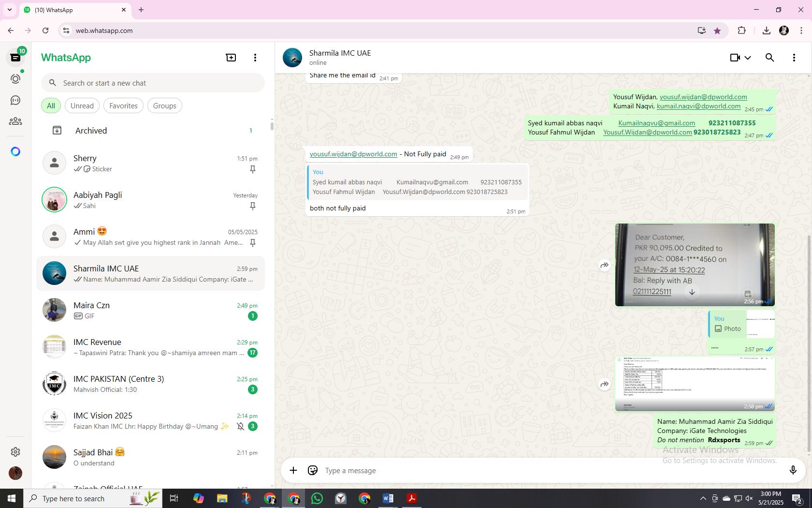Open the email screenshot image at 2:58 pm
The height and width of the screenshot is (508, 812).
coord(695,384)
